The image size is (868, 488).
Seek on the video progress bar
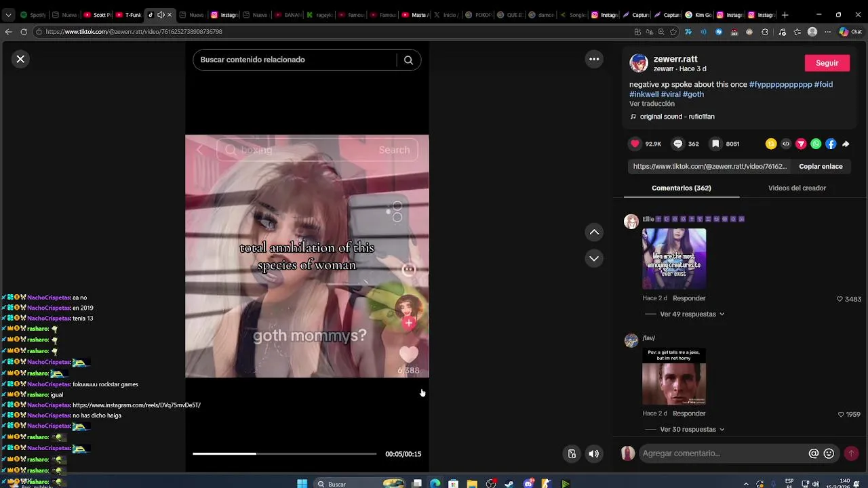(x=284, y=453)
